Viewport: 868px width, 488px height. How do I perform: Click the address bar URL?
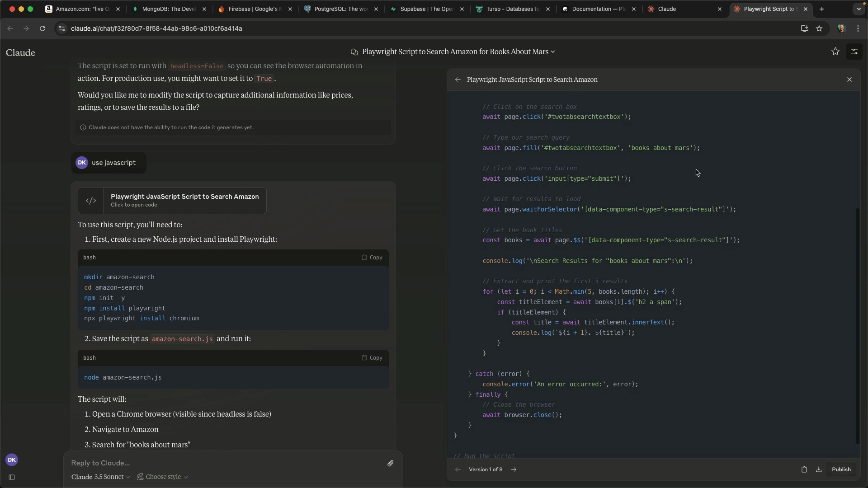pos(156,28)
